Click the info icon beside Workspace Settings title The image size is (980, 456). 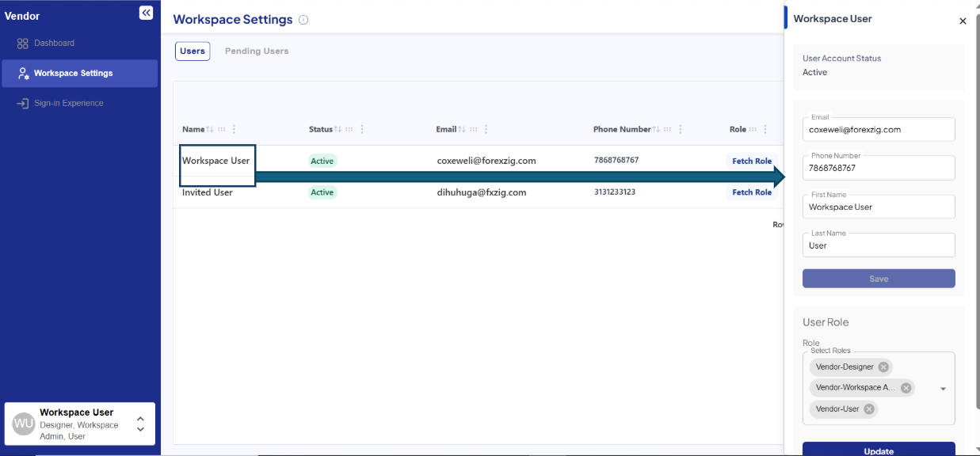coord(304,20)
